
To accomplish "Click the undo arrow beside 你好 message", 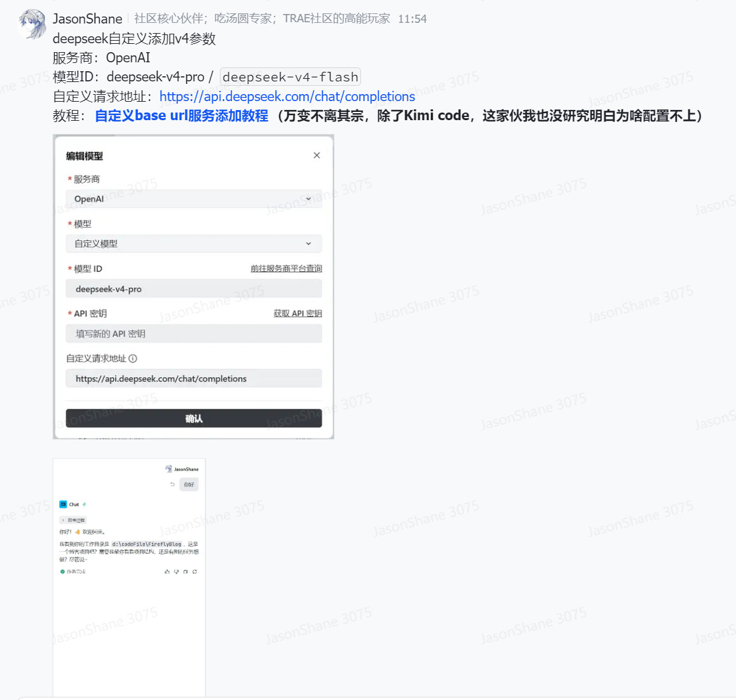I will click(x=172, y=484).
